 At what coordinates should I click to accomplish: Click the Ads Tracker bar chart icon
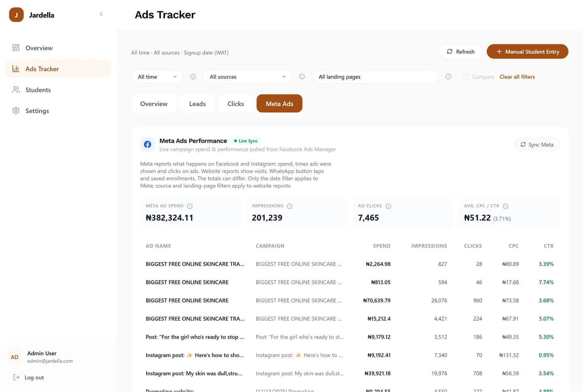coord(16,69)
